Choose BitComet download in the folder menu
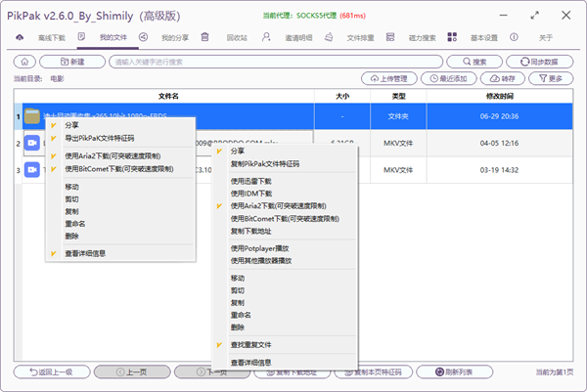The width and height of the screenshot is (587, 392). click(x=120, y=169)
